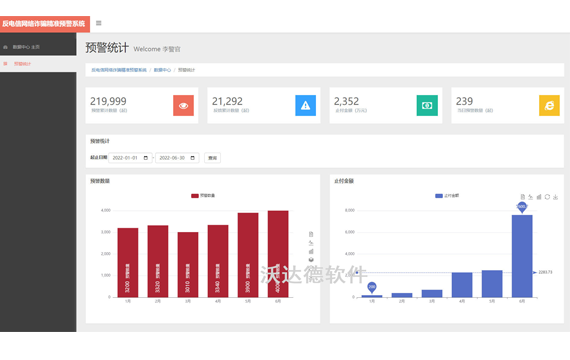570x360 pixels.
Task: Click the query button beside dates
Action: (212, 158)
